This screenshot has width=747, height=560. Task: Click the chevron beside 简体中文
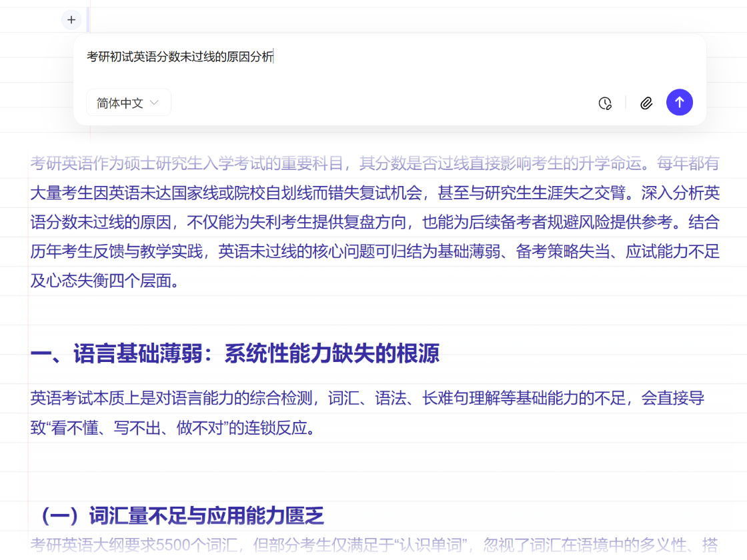pyautogui.click(x=154, y=103)
